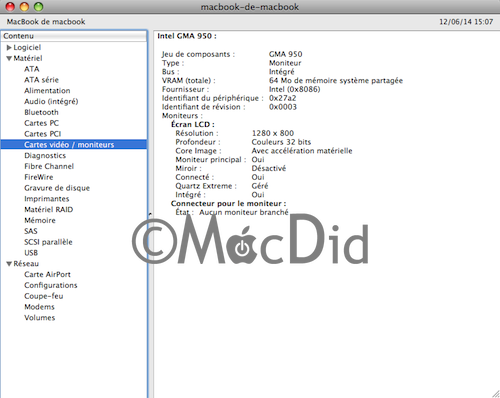The image size is (500, 398).
Task: Click the 0x27a2 device identifier
Action: click(x=282, y=98)
